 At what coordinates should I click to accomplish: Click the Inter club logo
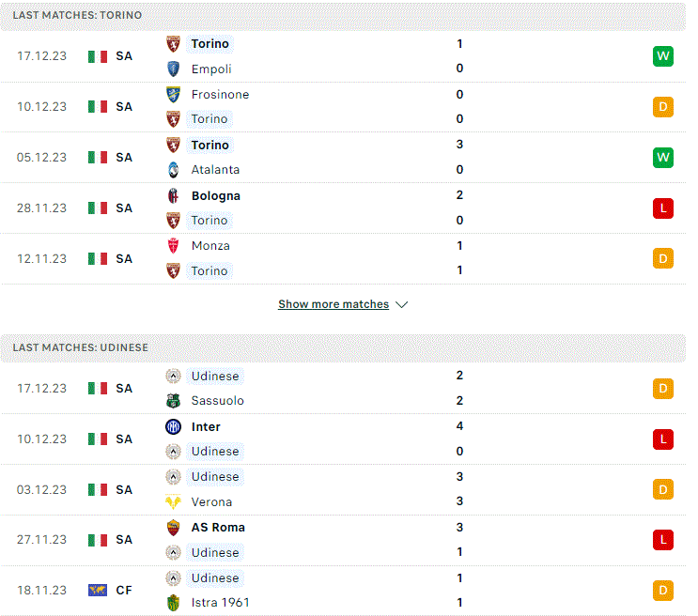173,427
